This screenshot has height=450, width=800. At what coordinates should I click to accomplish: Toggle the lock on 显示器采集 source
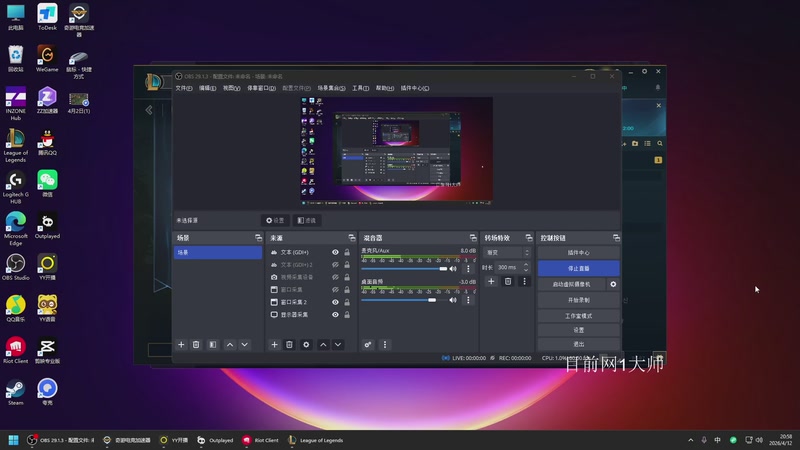pyautogui.click(x=347, y=314)
